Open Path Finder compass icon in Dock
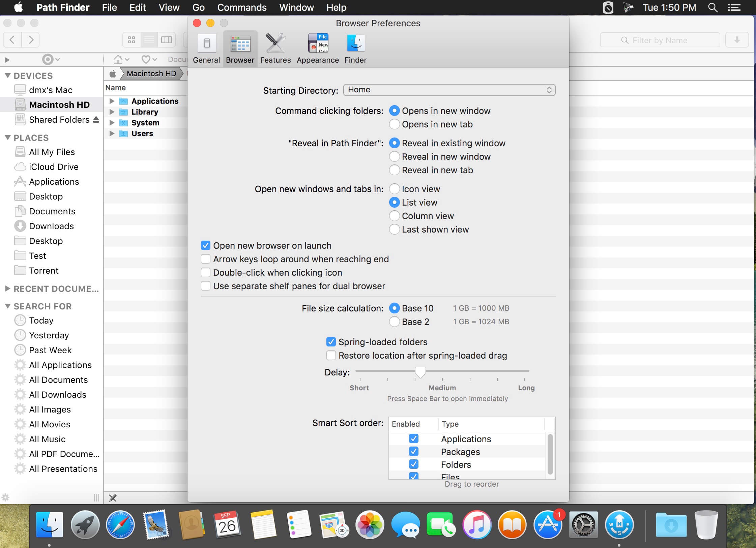This screenshot has width=756, height=548. click(x=619, y=525)
